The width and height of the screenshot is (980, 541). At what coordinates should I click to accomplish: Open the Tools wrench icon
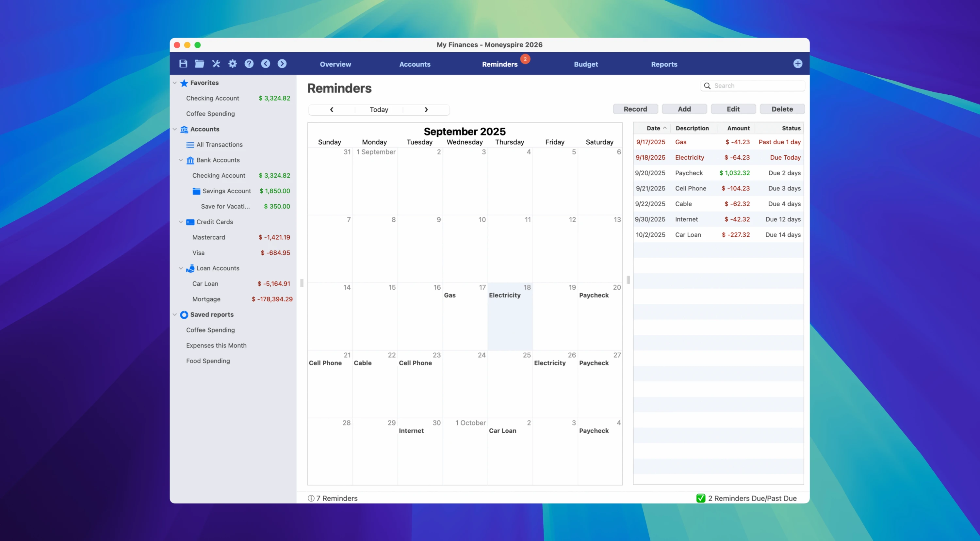point(216,63)
